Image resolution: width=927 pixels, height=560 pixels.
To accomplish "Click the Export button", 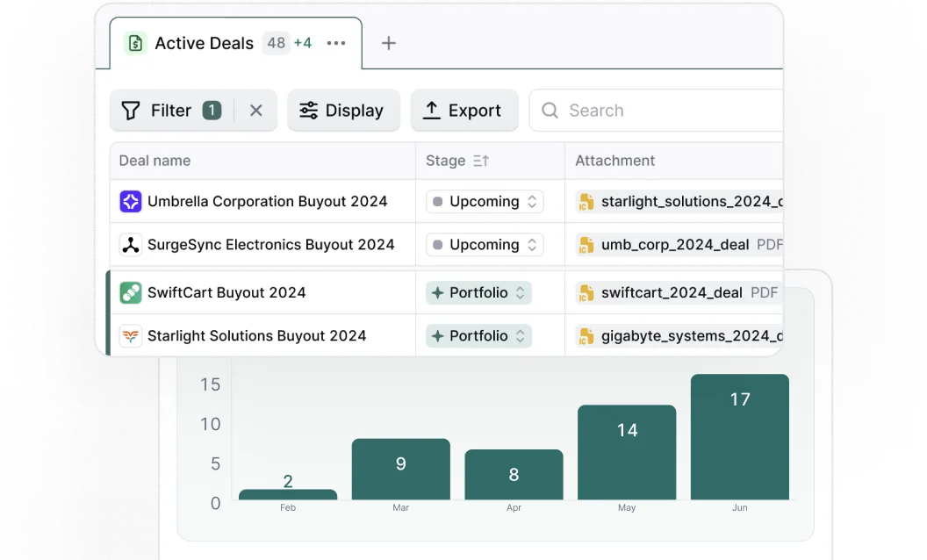I will pyautogui.click(x=464, y=110).
